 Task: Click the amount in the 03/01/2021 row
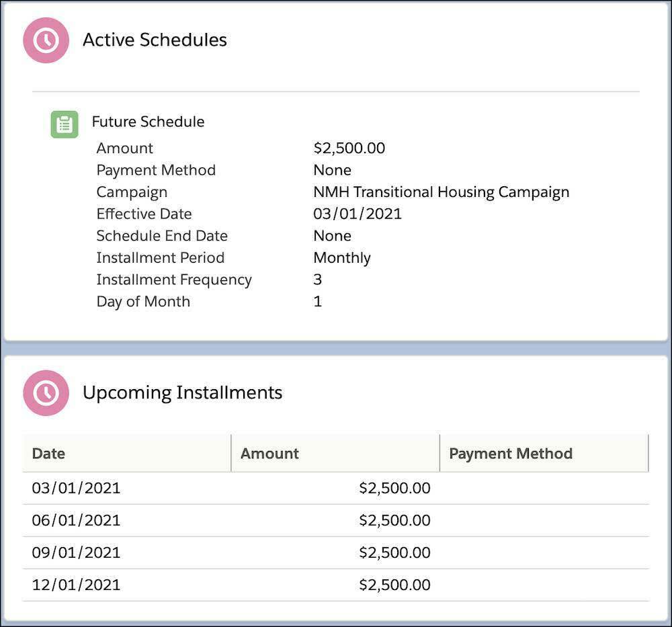(x=394, y=488)
